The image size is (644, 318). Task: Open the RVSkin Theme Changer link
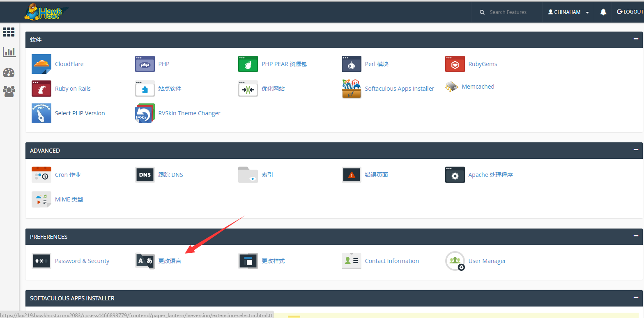coord(189,113)
